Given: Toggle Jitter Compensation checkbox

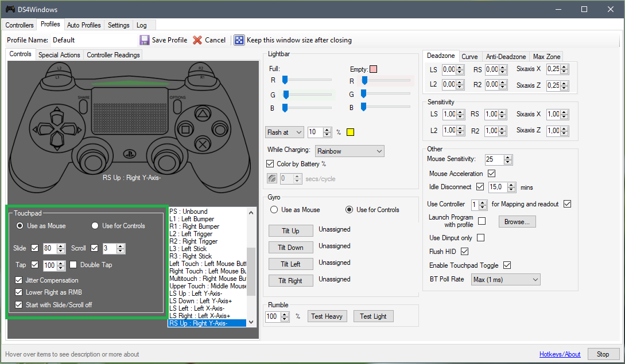Looking at the screenshot, I should coord(19,280).
